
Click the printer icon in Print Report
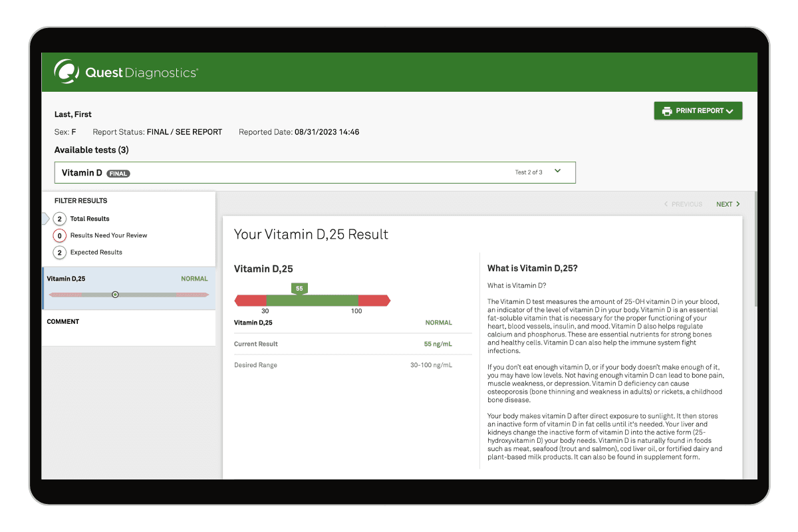click(x=667, y=111)
